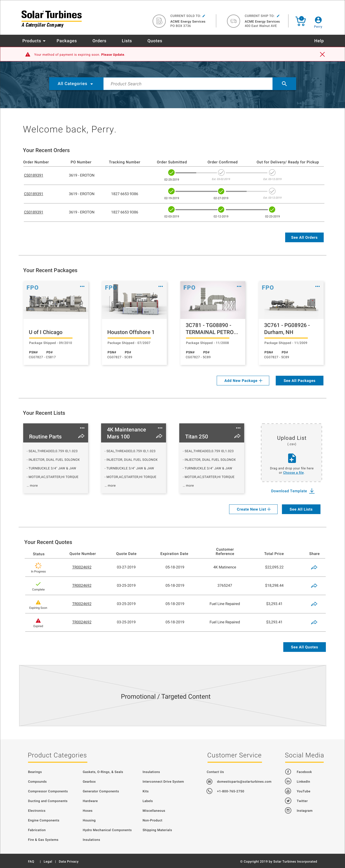This screenshot has width=345, height=868.
Task: Open the Facebook social icon
Action: (x=288, y=772)
